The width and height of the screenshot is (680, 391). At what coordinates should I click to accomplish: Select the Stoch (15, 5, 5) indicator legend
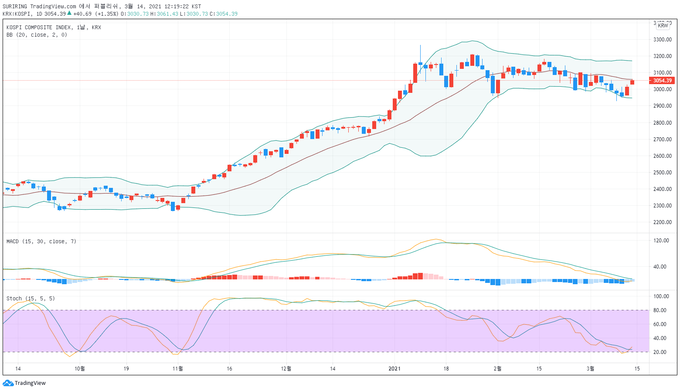30,298
